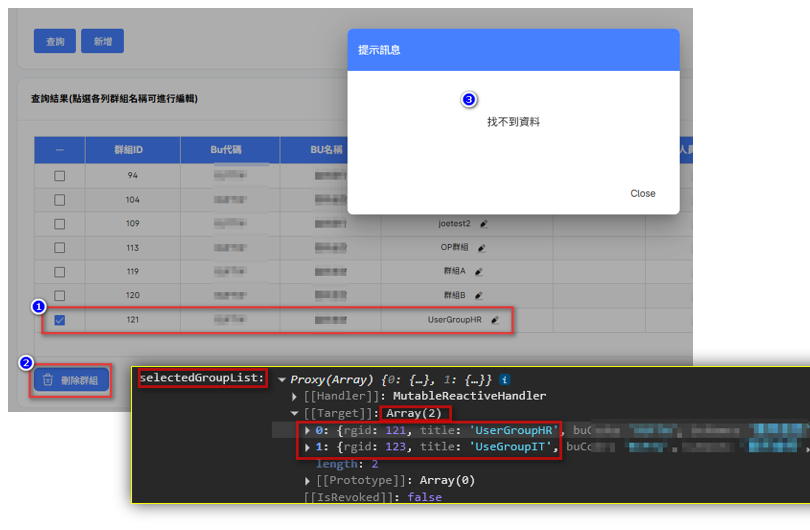Click group ID cell 104
810x530 pixels.
click(x=133, y=200)
